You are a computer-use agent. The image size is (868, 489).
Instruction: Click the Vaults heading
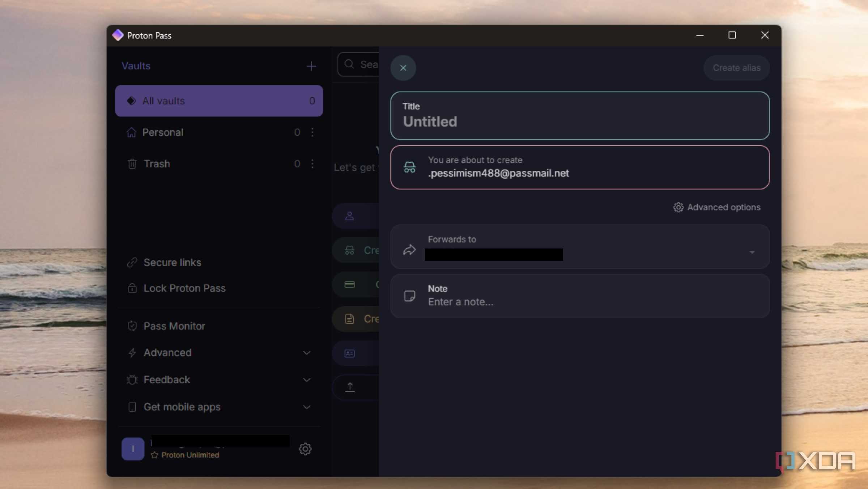click(x=136, y=66)
